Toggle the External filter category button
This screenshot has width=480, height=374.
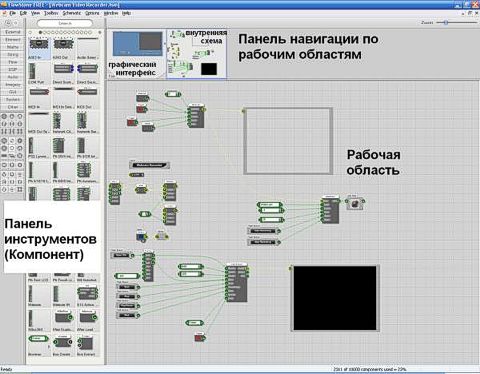coord(13,32)
